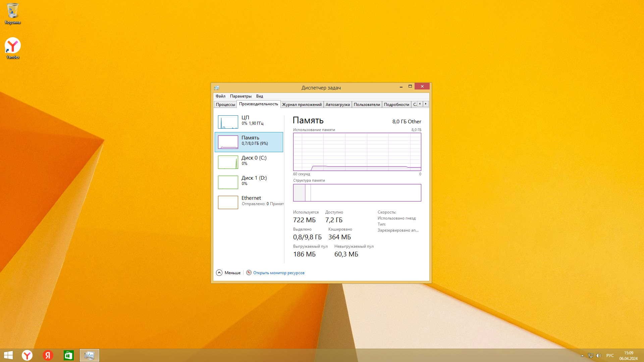The image size is (644, 362).
Task: Open the Открыть монитор ресурсов link
Action: coord(279,273)
